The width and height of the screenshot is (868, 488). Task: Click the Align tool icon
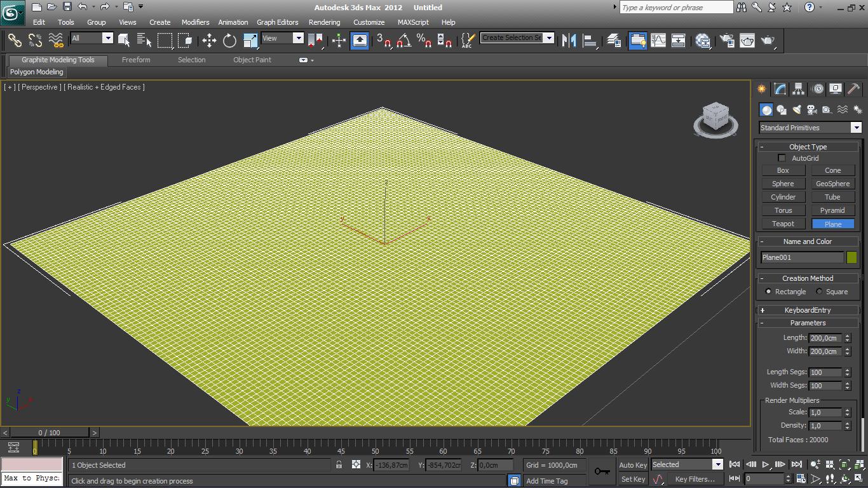coord(590,41)
